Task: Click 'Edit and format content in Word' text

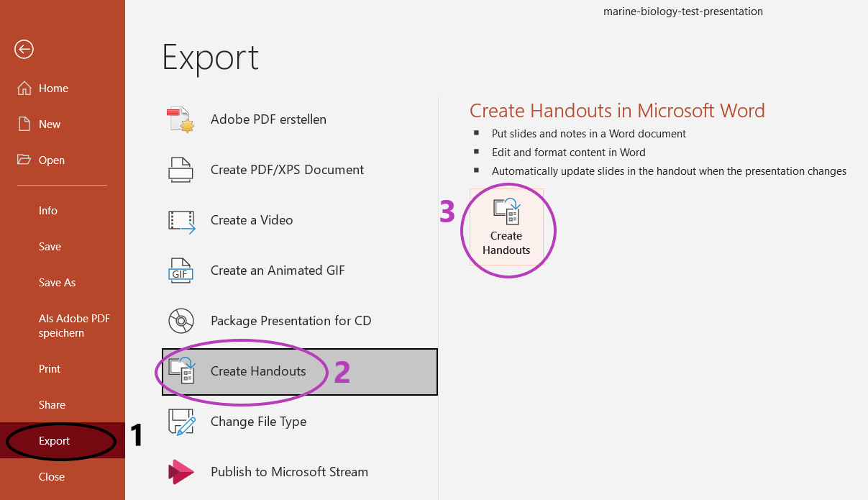Action: click(x=569, y=153)
